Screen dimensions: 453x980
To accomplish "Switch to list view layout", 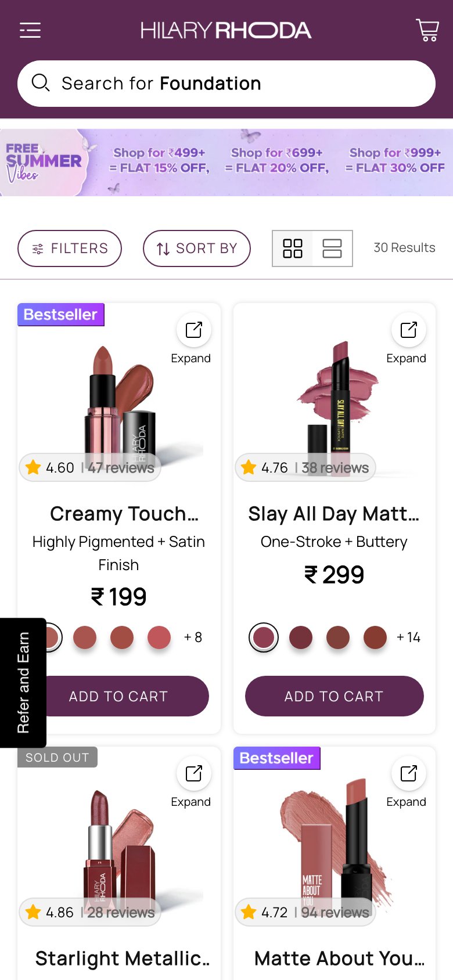I will [x=332, y=248].
